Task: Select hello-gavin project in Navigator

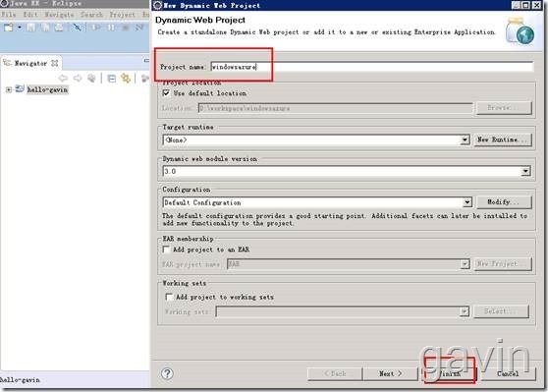Action: coord(47,89)
